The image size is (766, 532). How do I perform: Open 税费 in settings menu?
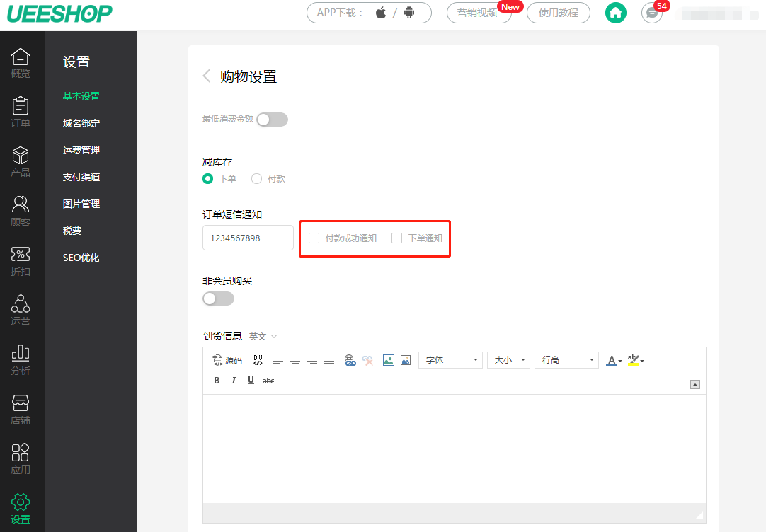click(72, 231)
